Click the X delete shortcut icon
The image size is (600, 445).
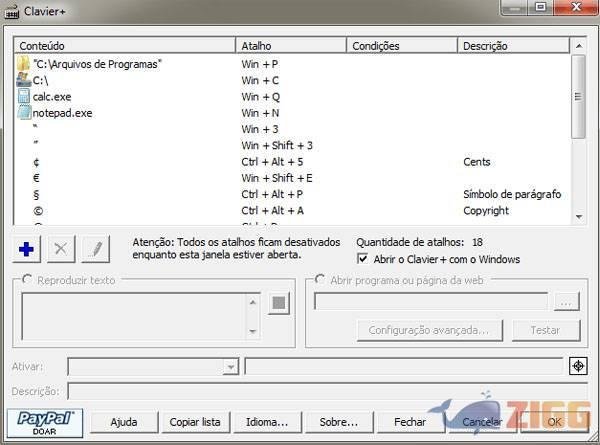click(60, 249)
